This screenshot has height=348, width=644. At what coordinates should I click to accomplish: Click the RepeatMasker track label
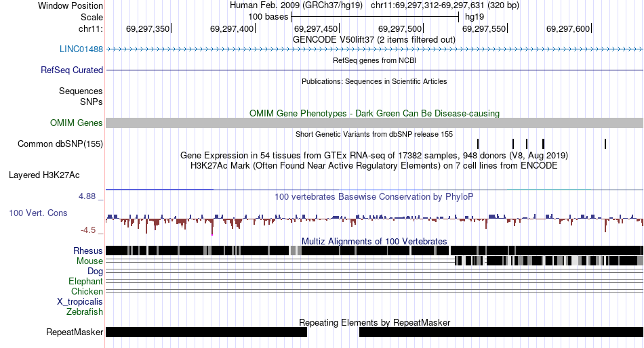click(x=75, y=332)
